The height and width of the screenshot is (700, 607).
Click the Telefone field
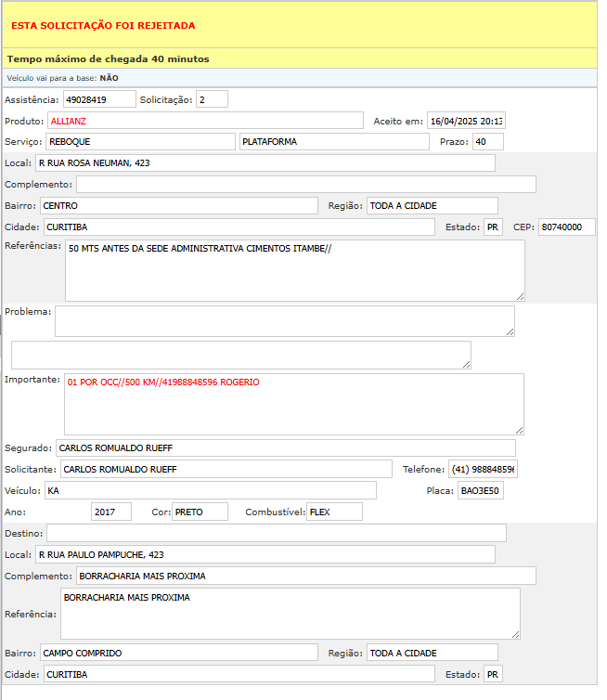pyautogui.click(x=483, y=470)
